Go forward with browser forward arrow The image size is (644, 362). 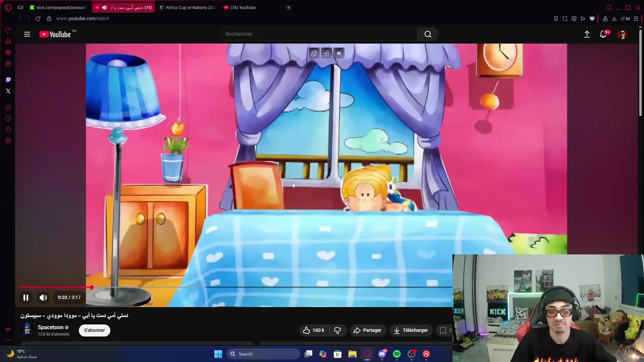click(x=29, y=19)
